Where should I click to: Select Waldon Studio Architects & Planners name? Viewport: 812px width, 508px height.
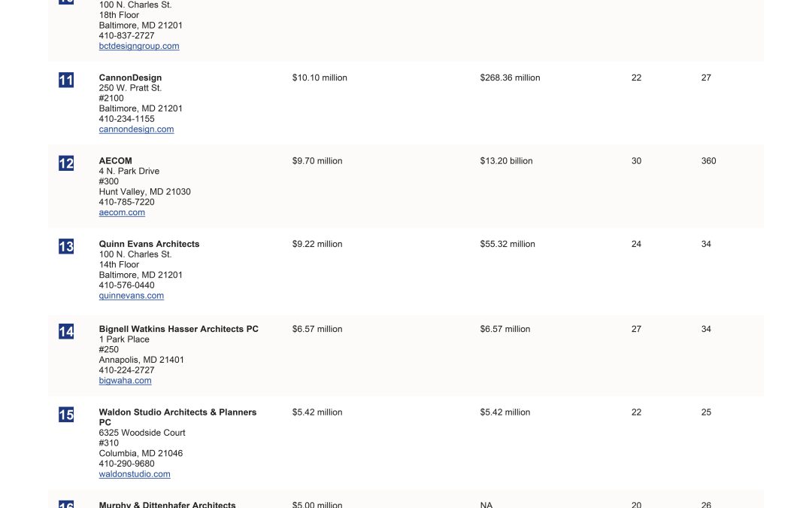tap(177, 412)
